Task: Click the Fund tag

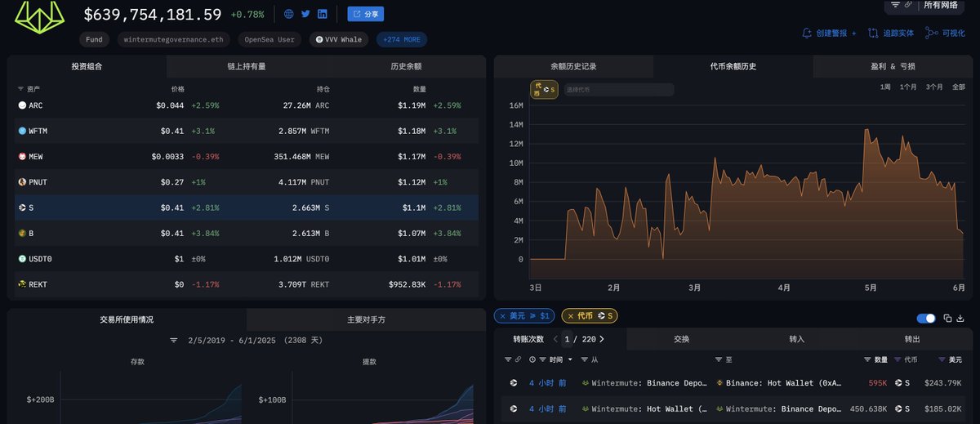Action: (x=95, y=39)
